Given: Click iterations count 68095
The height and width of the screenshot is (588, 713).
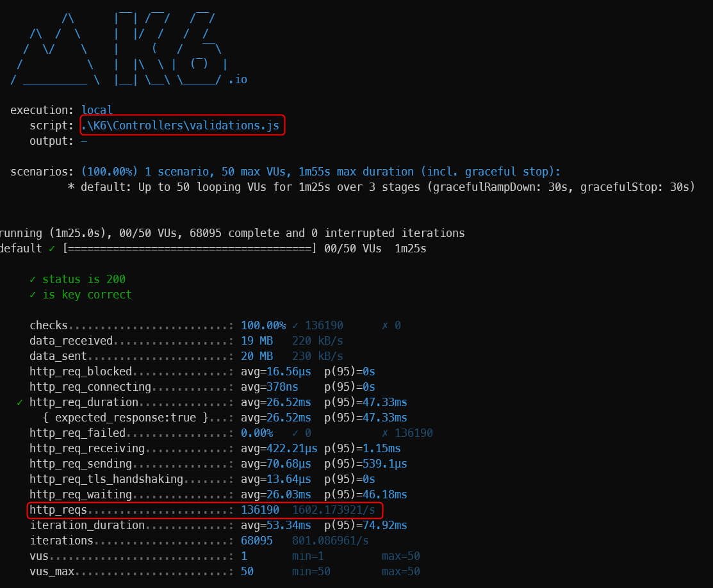Looking at the screenshot, I should click(257, 541).
